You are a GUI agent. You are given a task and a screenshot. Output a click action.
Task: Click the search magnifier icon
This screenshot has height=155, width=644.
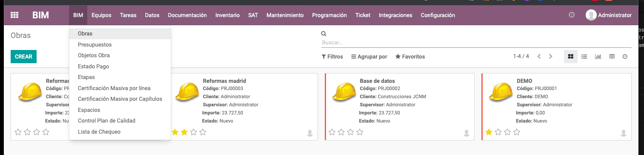tap(323, 34)
